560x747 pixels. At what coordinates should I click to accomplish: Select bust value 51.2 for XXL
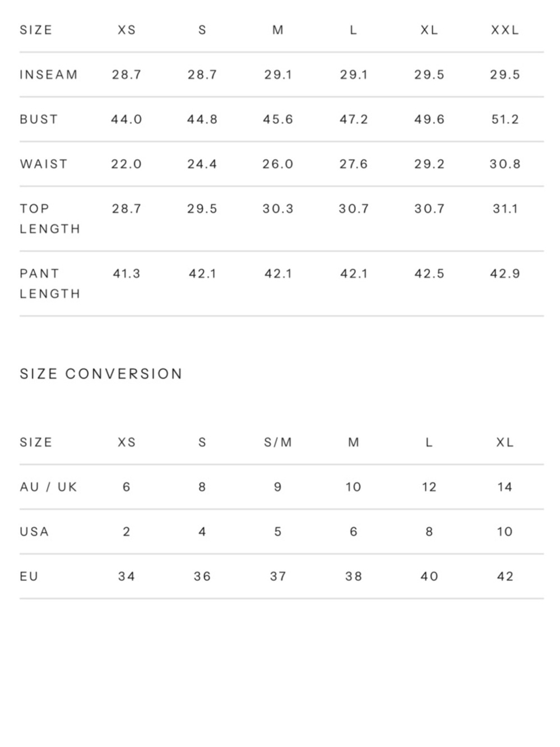(505, 119)
